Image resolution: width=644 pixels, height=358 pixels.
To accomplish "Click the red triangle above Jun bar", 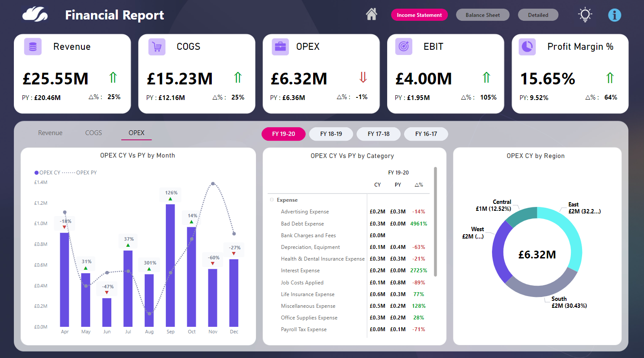I will 107,293.
